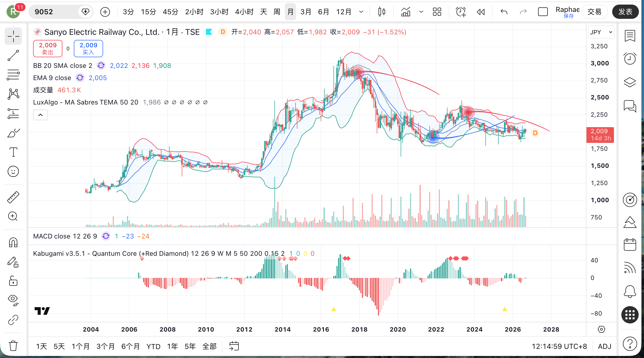Toggle hide all drawings visibility
Image resolution: width=644 pixels, height=358 pixels.
click(x=13, y=301)
